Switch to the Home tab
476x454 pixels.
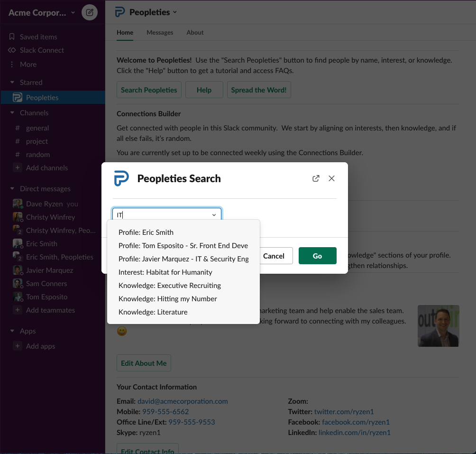point(125,32)
